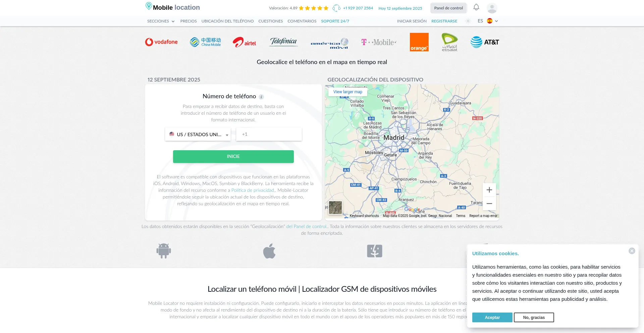Click the Airtel operator logo
The width and height of the screenshot is (644, 333).
coord(244,42)
